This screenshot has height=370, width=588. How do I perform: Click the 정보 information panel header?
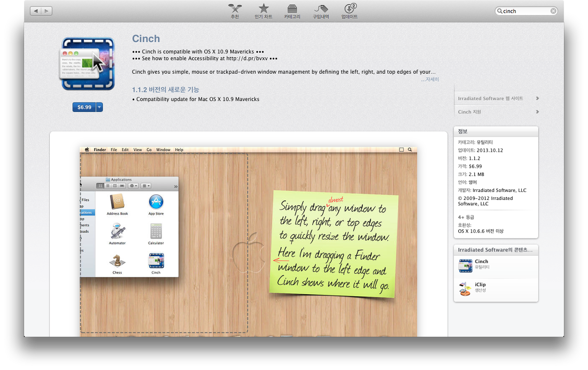click(x=496, y=132)
